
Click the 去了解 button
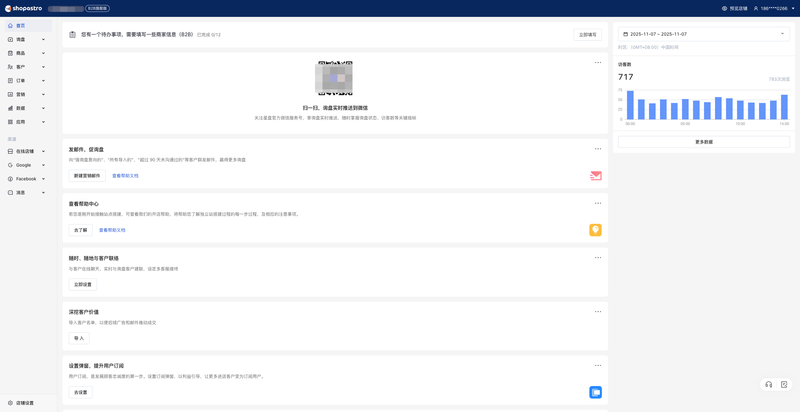81,230
